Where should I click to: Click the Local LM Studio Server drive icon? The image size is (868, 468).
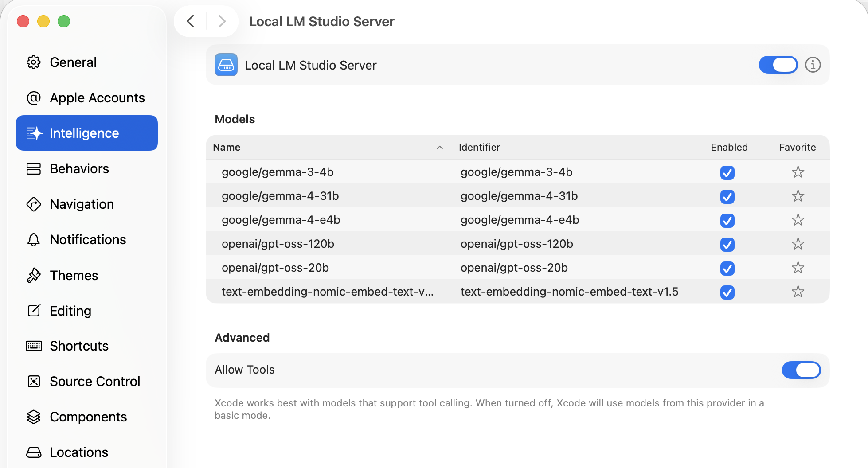226,65
